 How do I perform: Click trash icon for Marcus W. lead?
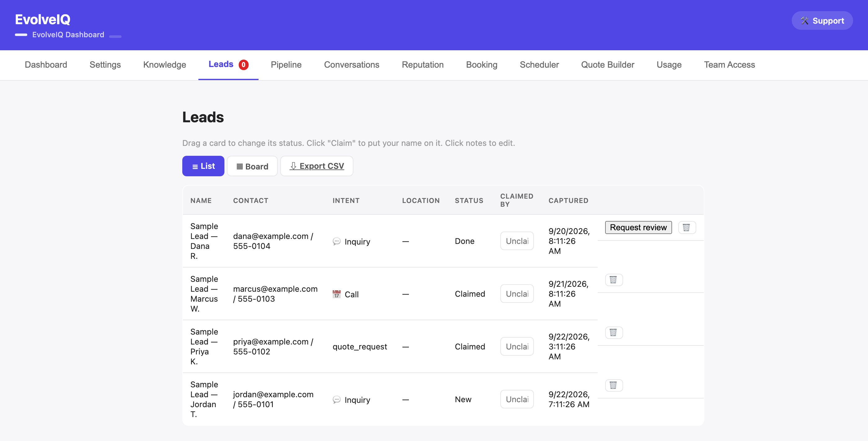(613, 280)
